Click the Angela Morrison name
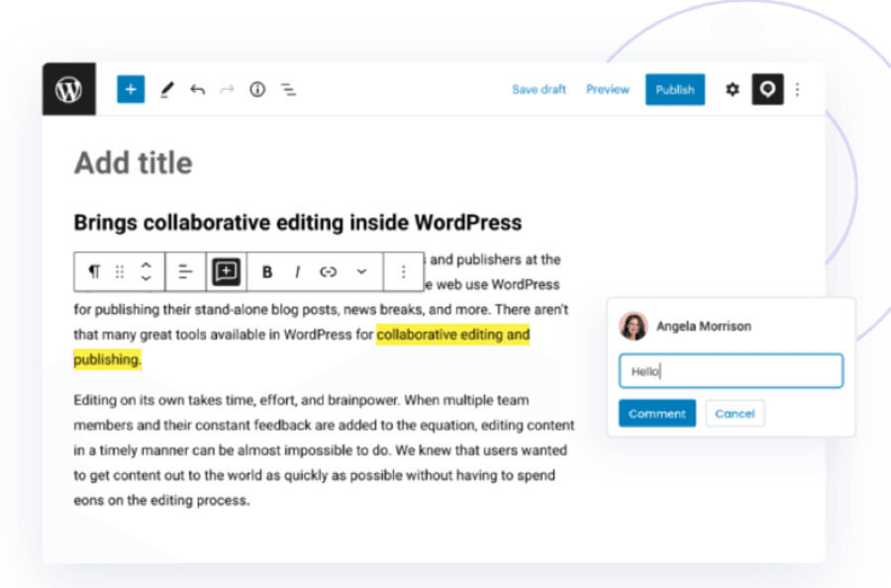 pyautogui.click(x=704, y=326)
